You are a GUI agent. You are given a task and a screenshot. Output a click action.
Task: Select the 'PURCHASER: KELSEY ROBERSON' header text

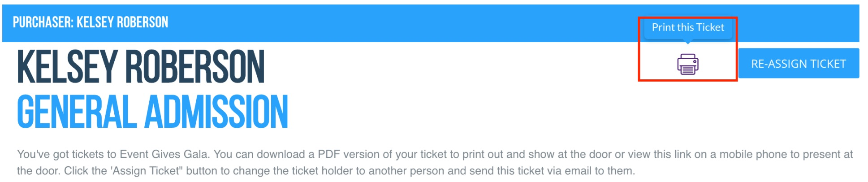[x=91, y=22]
